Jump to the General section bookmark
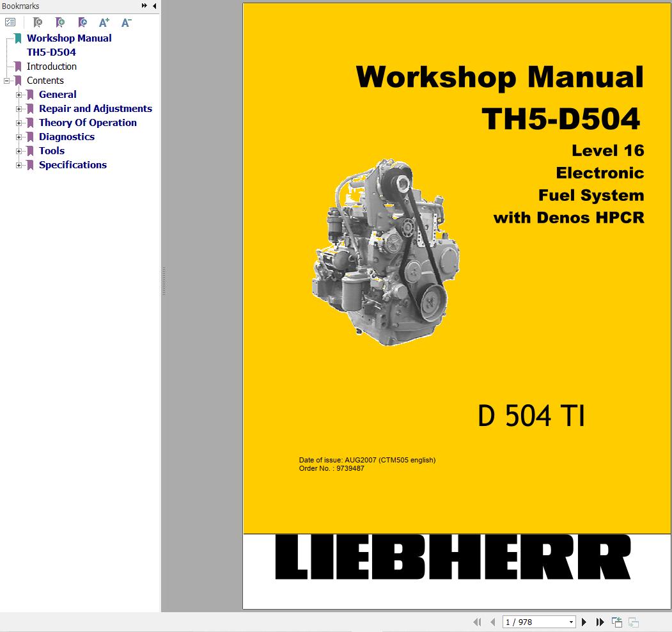The height and width of the screenshot is (632, 672). [58, 94]
